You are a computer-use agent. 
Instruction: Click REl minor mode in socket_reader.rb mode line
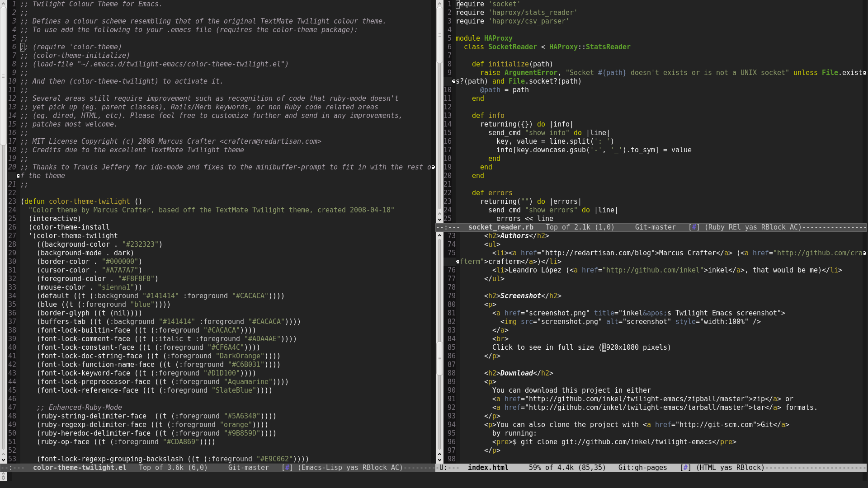pos(735,227)
